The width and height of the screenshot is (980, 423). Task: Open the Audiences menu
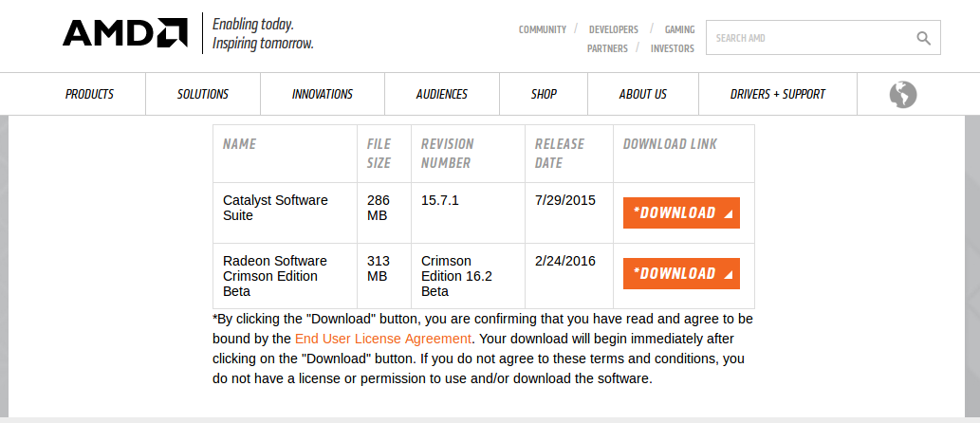[x=442, y=94]
